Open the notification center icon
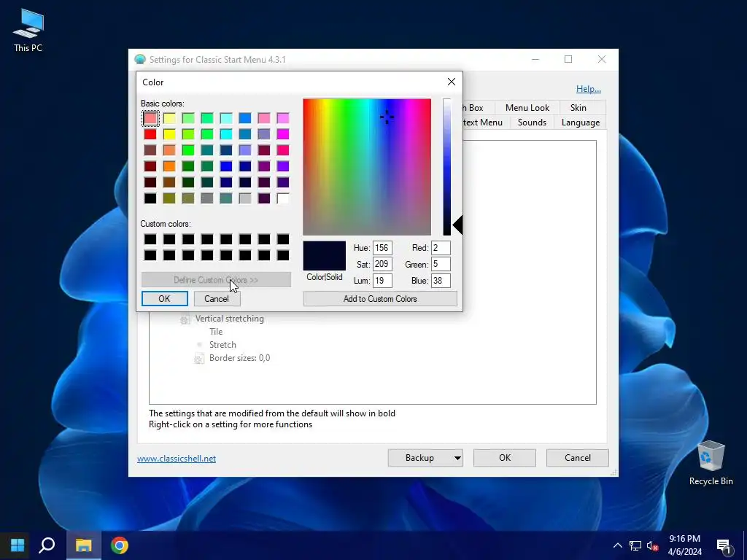Image resolution: width=747 pixels, height=560 pixels. 724,546
